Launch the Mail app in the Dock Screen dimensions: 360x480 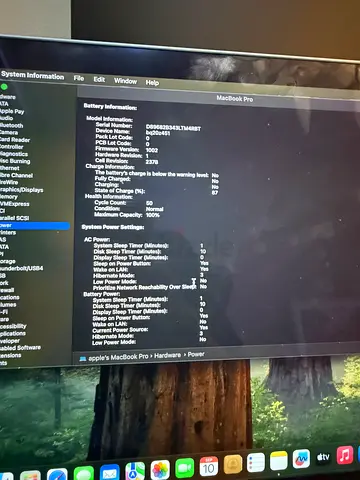pyautogui.click(x=109, y=472)
